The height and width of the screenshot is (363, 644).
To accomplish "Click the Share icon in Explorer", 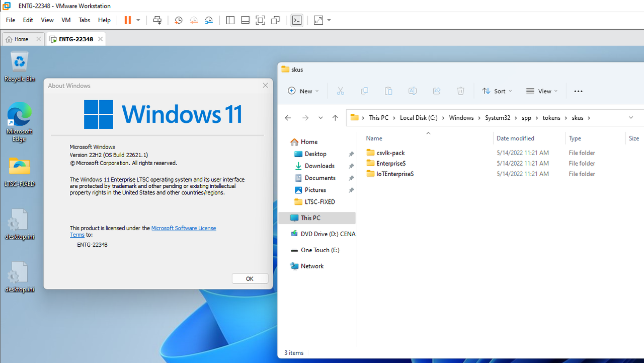I will pos(437,91).
